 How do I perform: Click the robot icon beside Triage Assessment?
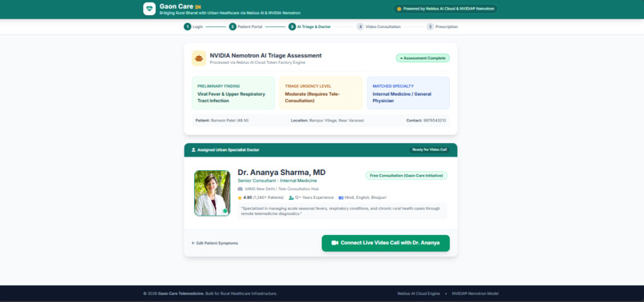point(199,58)
